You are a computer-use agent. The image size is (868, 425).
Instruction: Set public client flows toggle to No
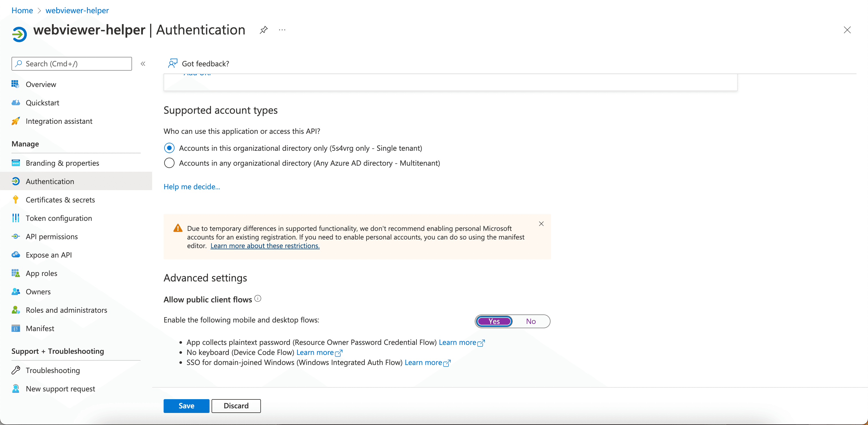coord(531,321)
